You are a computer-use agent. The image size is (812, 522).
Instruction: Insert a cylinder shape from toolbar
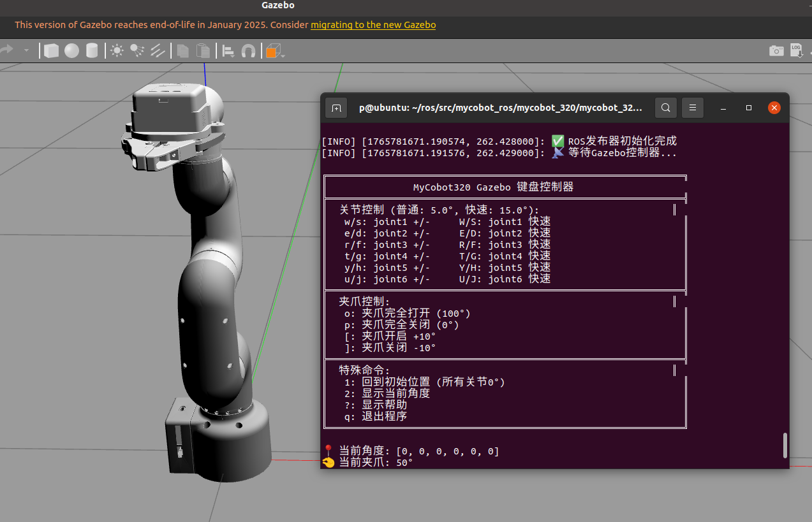click(92, 50)
